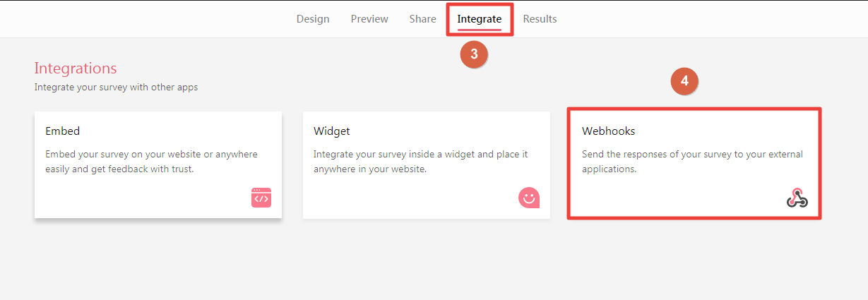
Task: Open the Design tab
Action: pos(313,19)
